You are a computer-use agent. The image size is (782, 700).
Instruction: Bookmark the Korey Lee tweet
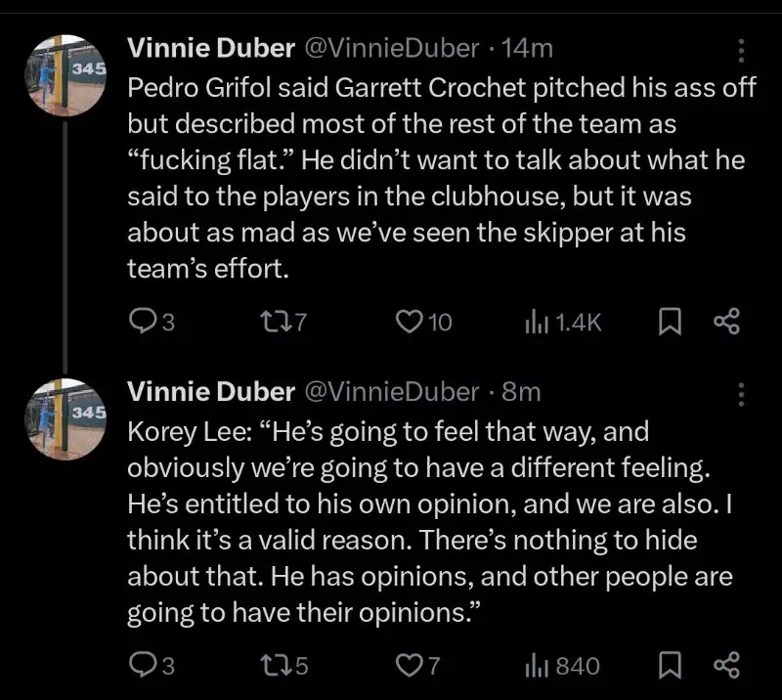click(670, 667)
